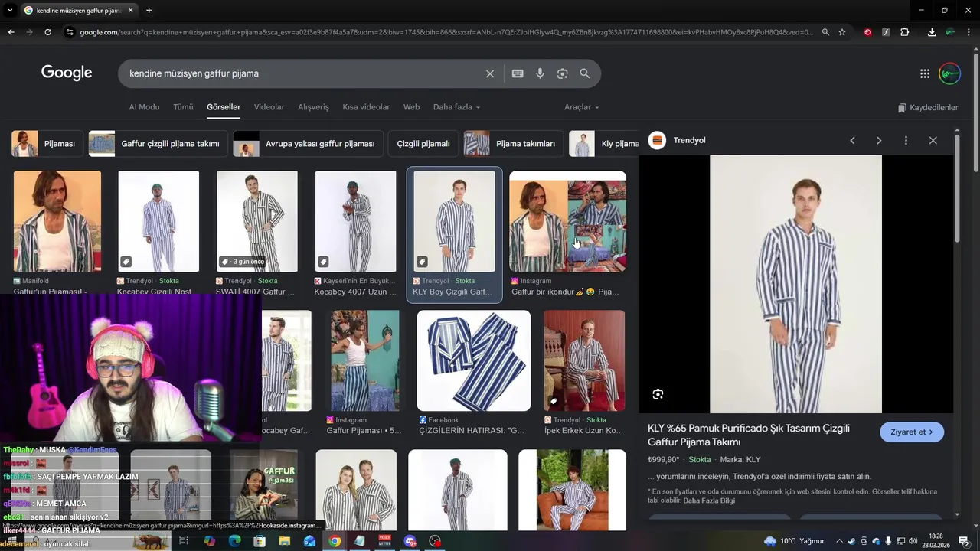Search by image with the Lens camera icon
This screenshot has height=551, width=980.
563,73
